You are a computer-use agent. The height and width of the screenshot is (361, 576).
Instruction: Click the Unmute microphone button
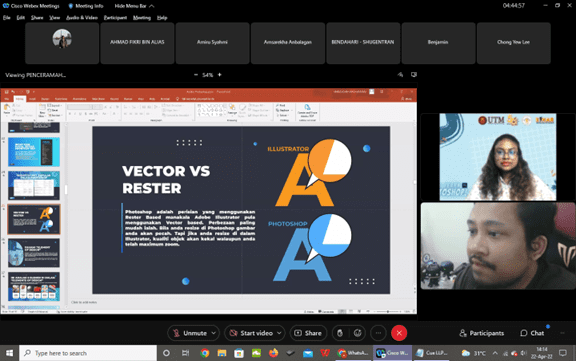coord(190,333)
